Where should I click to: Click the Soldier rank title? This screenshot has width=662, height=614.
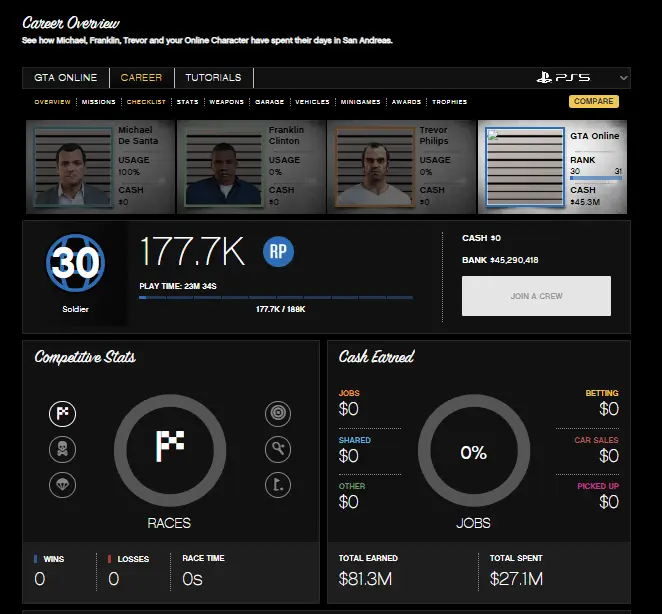(x=75, y=309)
